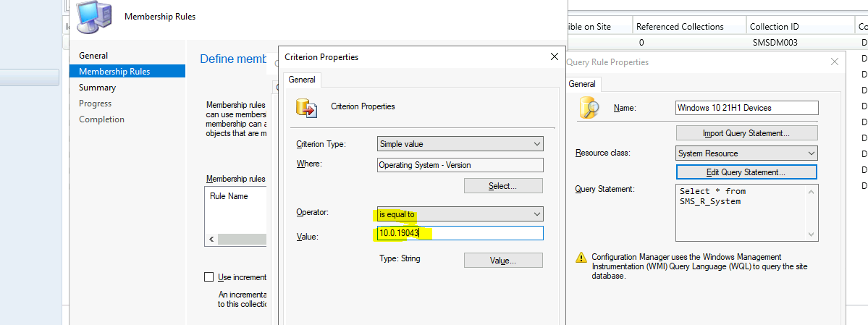Screen dimensions: 868x325
Task: Close the Query Rule Properties dialog
Action: (835, 62)
